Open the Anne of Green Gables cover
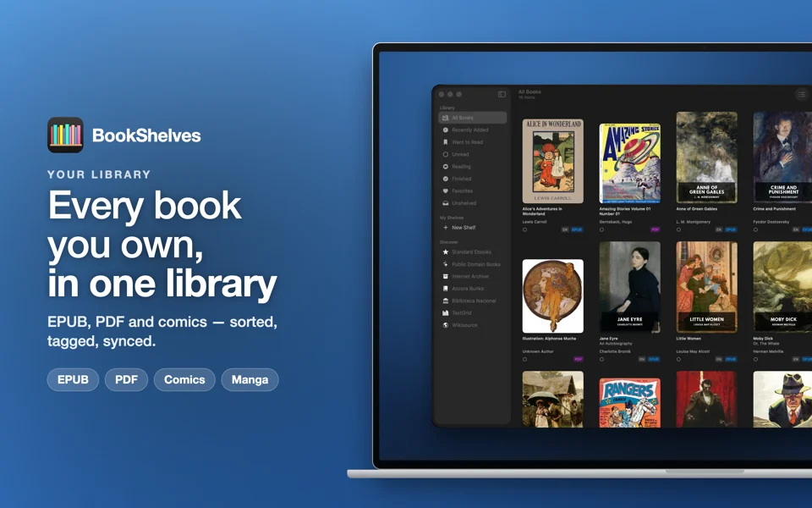The image size is (812, 508). (706, 157)
